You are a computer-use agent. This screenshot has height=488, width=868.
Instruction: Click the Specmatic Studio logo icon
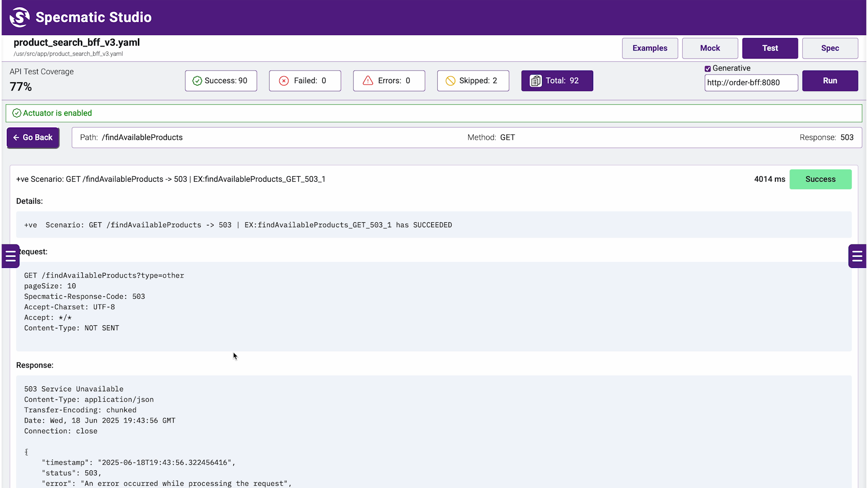[x=19, y=17]
